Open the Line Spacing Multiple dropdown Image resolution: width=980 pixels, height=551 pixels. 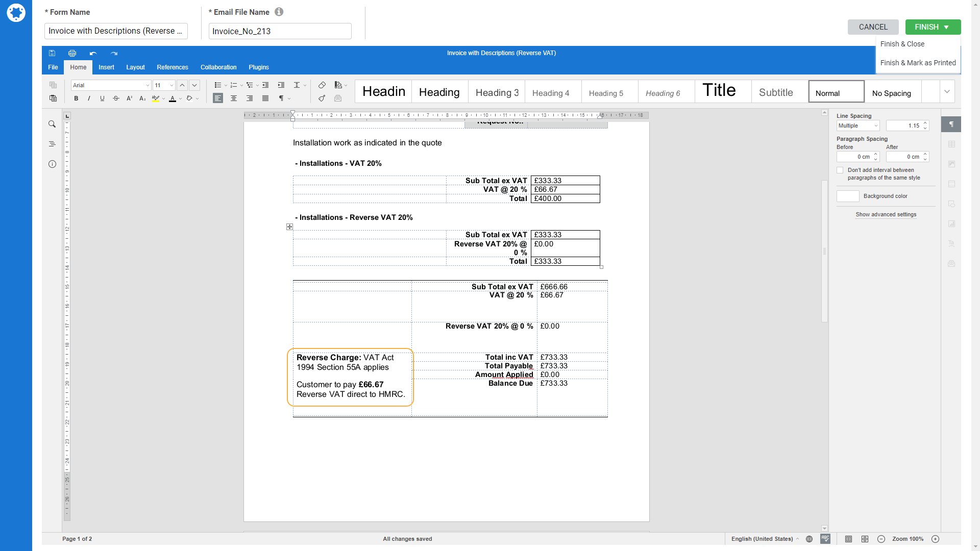pyautogui.click(x=858, y=126)
